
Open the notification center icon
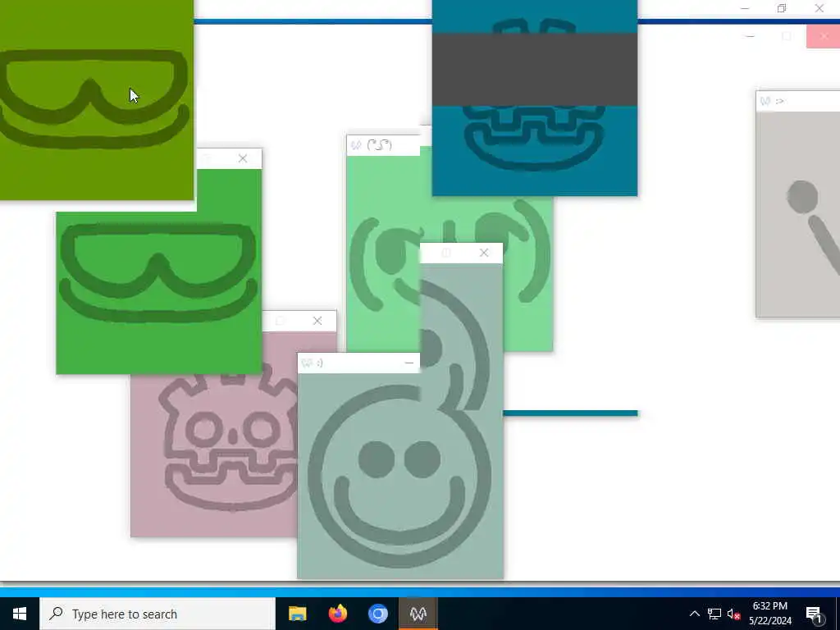tap(814, 614)
